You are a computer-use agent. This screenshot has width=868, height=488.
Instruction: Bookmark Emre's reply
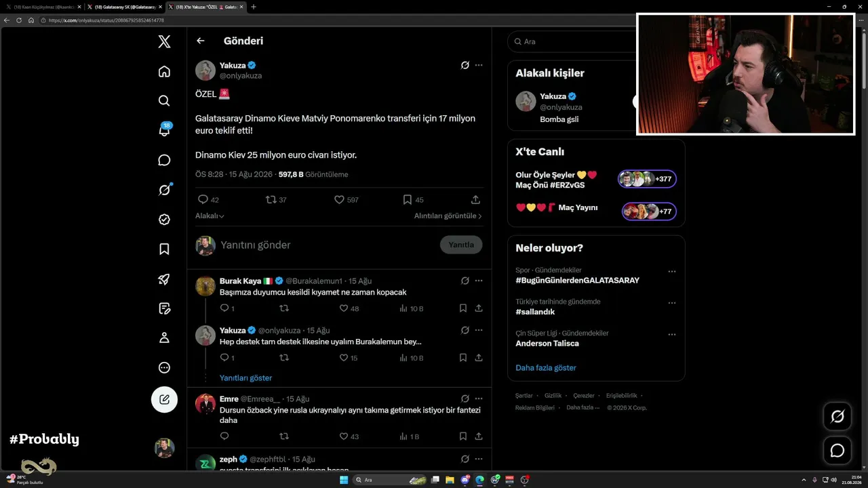tap(463, 436)
